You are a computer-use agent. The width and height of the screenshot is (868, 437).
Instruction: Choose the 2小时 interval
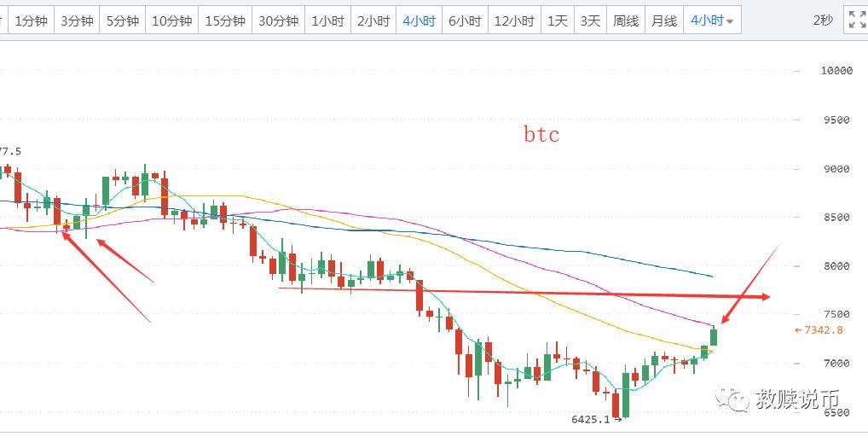(373, 20)
